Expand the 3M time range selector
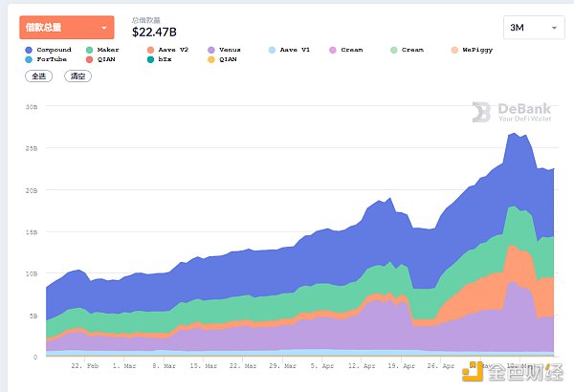The height and width of the screenshot is (392, 574). [533, 28]
